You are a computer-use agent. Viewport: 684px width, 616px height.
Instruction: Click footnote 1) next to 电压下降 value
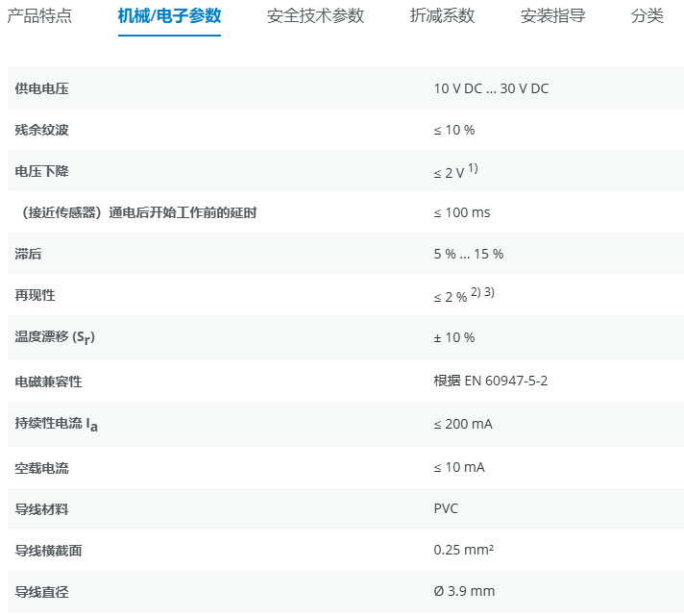473,169
